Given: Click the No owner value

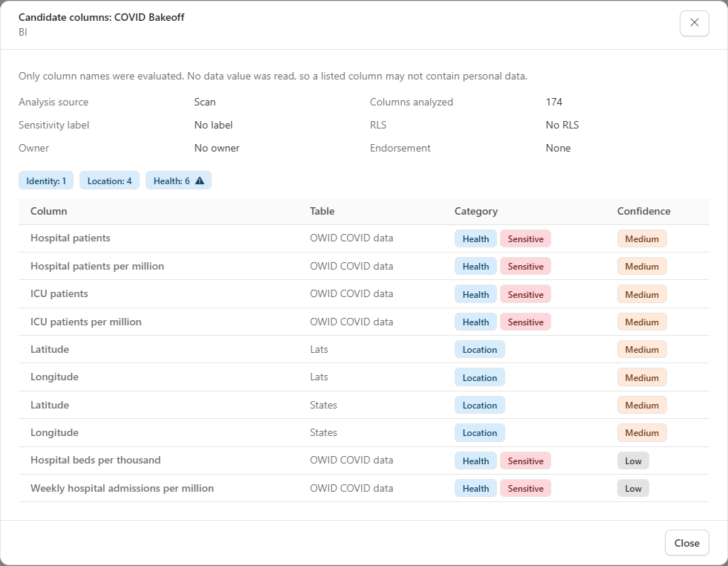Looking at the screenshot, I should point(217,148).
